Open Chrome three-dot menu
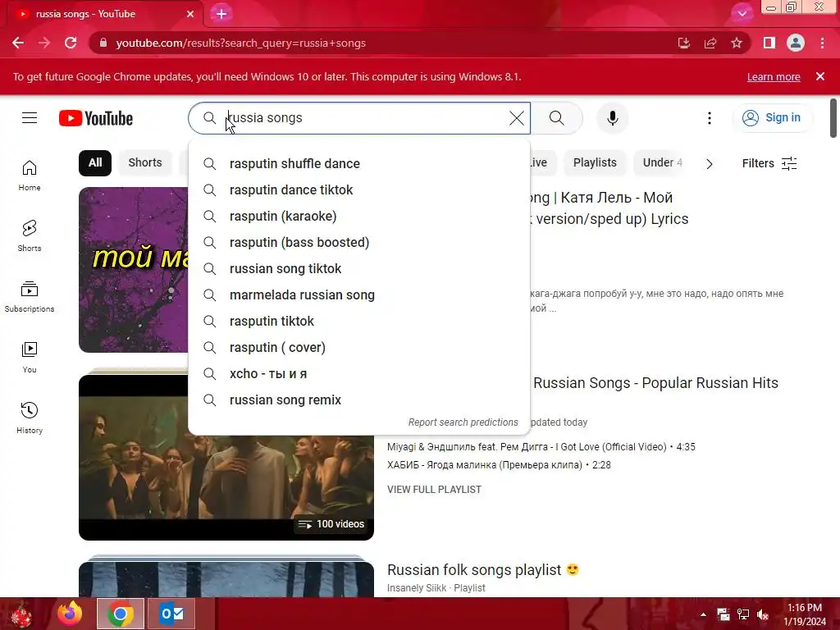This screenshot has width=840, height=630. (x=822, y=43)
